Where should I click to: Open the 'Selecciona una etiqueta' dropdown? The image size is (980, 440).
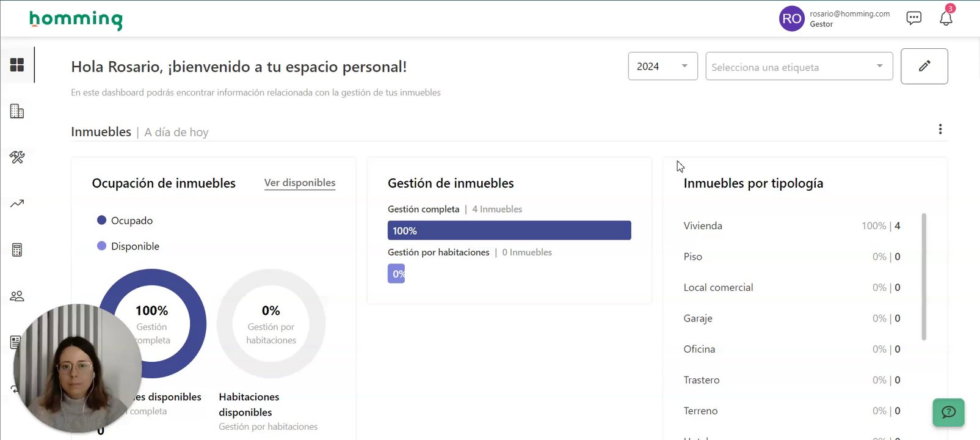pos(799,67)
